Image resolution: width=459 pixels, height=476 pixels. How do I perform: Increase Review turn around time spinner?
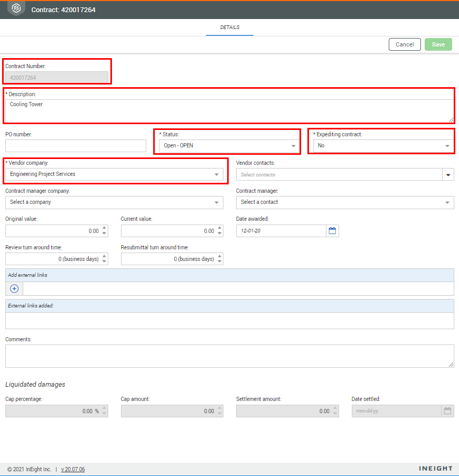[x=104, y=256]
